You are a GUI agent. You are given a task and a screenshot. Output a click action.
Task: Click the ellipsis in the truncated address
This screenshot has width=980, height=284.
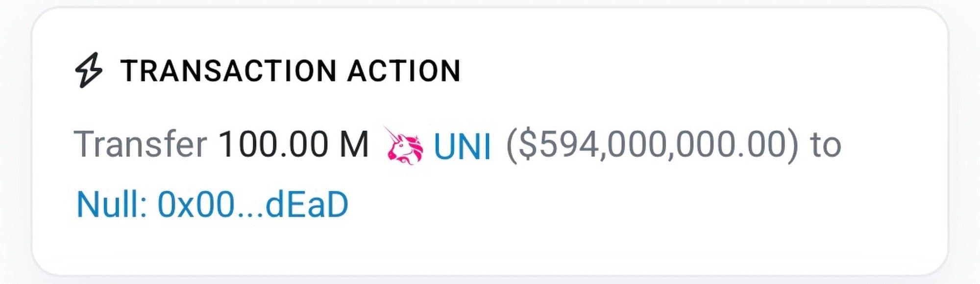tap(249, 212)
